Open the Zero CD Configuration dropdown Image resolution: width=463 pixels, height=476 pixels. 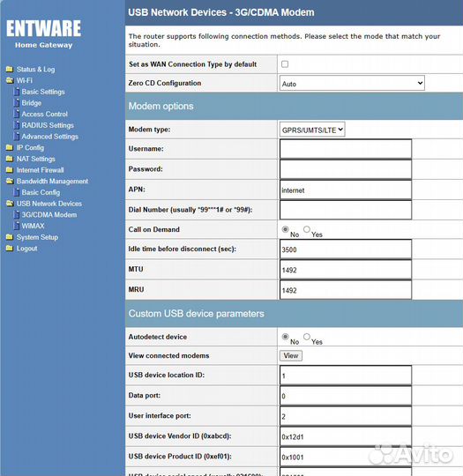pyautogui.click(x=352, y=83)
